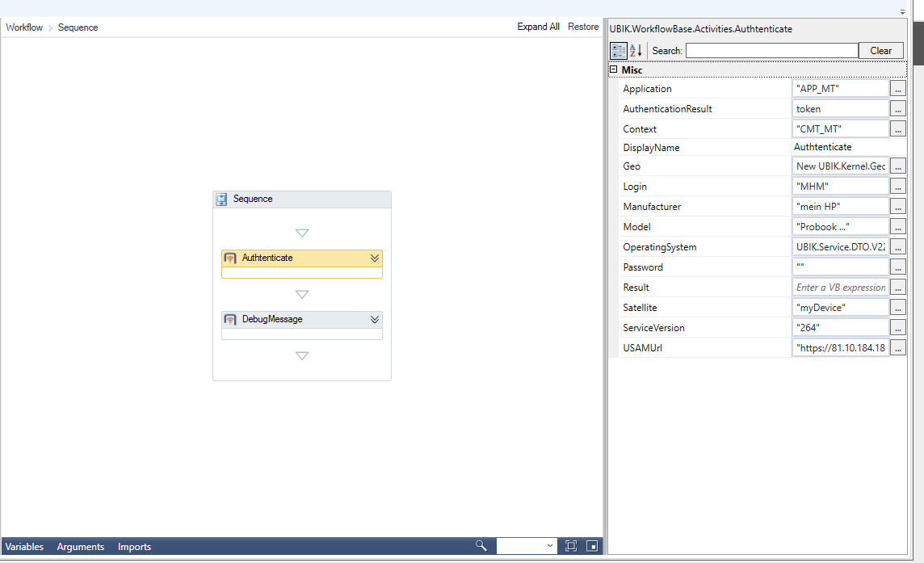
Task: Open the Imports tab
Action: [x=134, y=547]
